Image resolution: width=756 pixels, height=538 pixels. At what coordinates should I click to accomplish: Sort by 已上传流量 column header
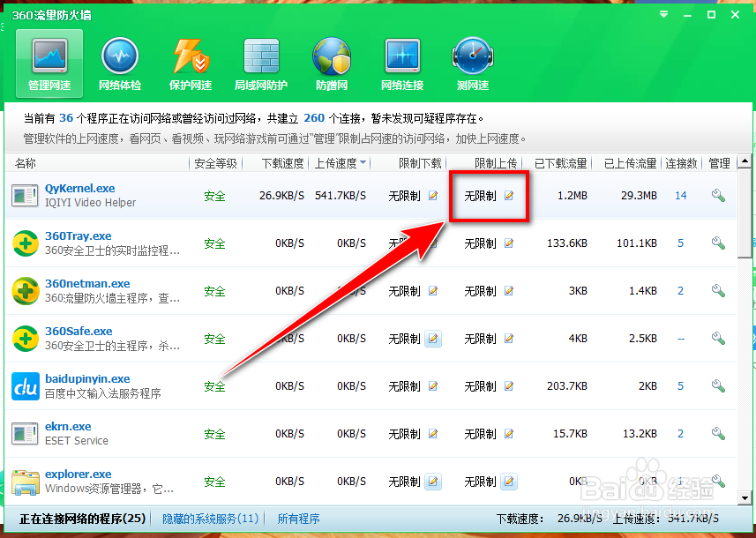tap(631, 163)
